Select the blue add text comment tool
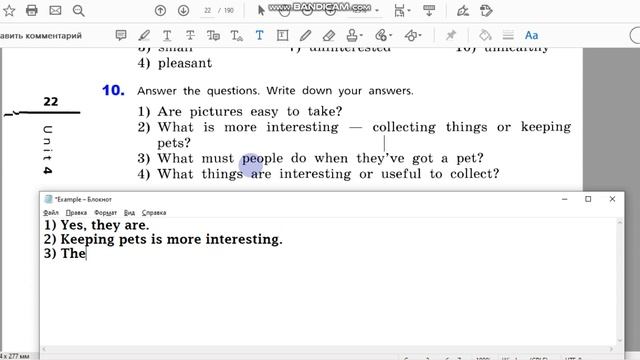This screenshot has width=640, height=360. [x=260, y=36]
